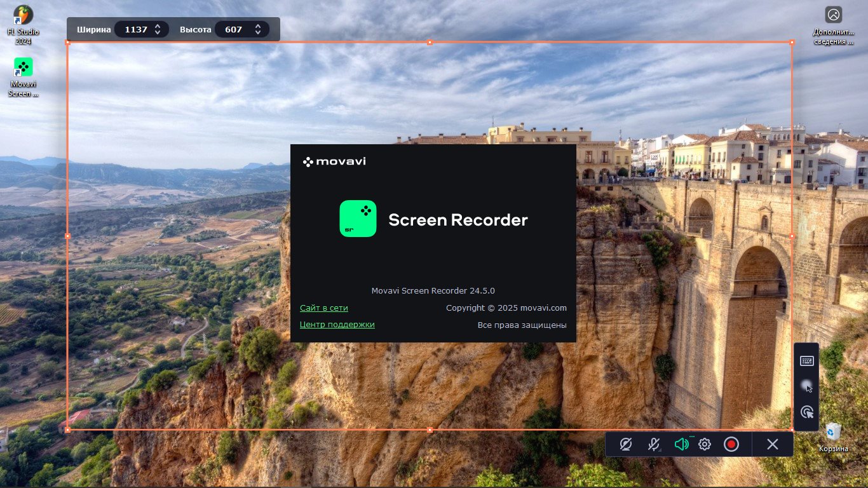Open recorder settings gear icon

tap(704, 444)
